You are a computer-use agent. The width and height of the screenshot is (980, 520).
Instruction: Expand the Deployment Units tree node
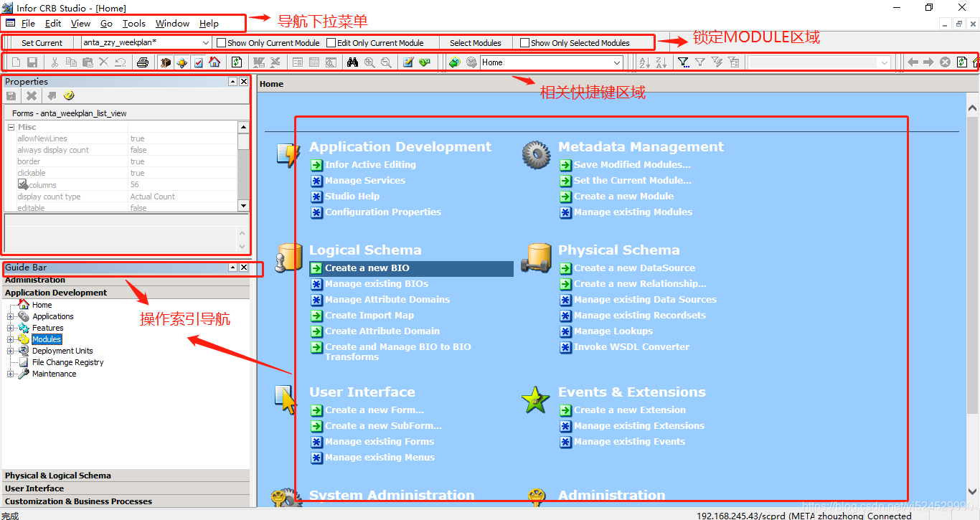[11, 351]
